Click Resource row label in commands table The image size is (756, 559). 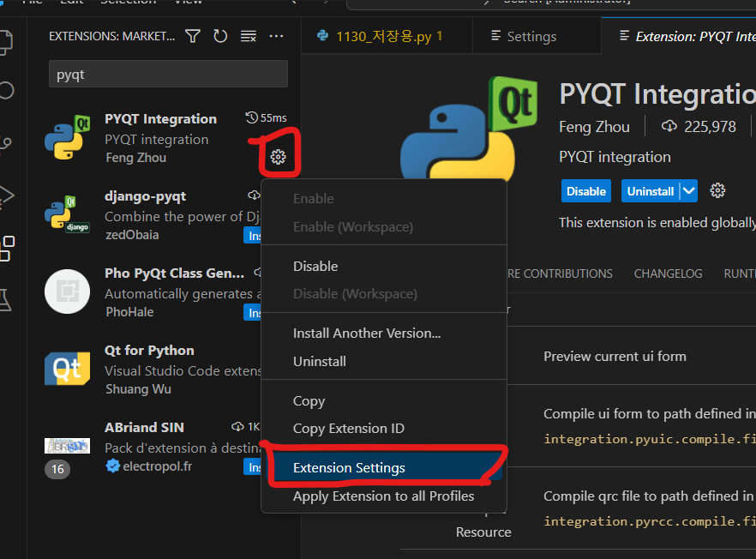(483, 532)
